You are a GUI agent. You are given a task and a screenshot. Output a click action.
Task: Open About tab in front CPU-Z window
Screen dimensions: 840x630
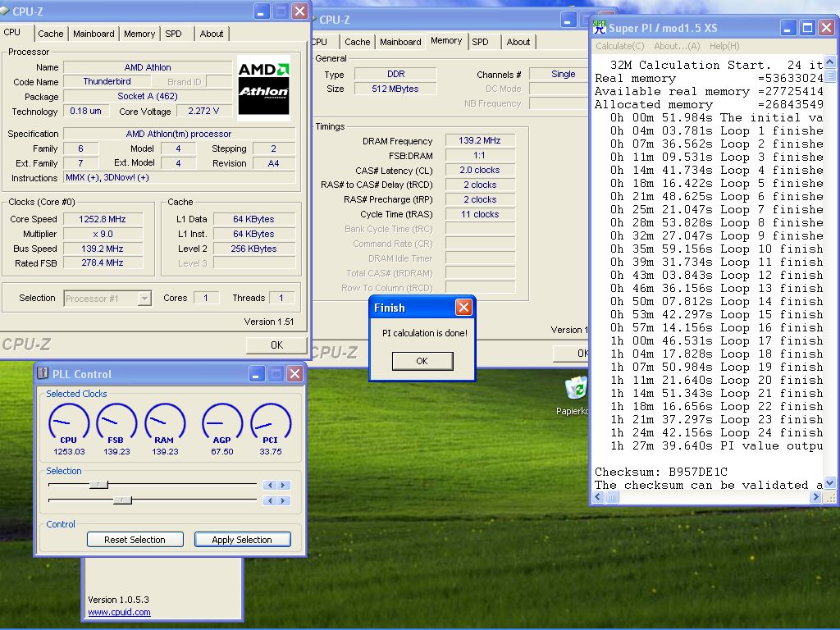tap(211, 34)
